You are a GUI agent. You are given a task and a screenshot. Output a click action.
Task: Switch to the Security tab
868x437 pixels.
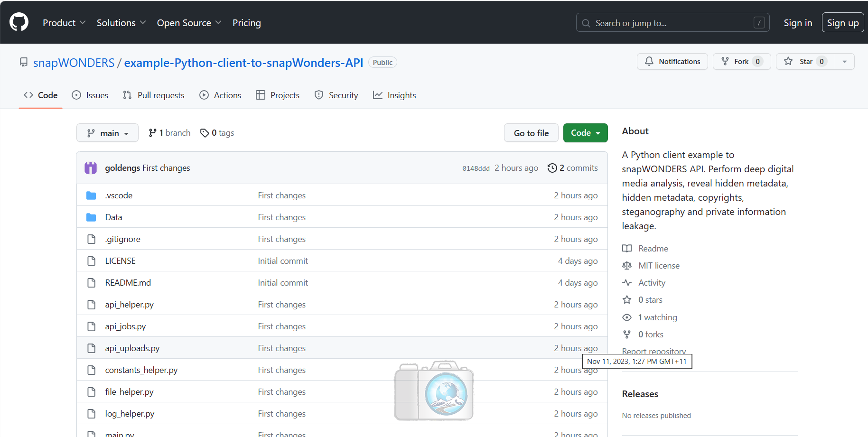tap(336, 95)
